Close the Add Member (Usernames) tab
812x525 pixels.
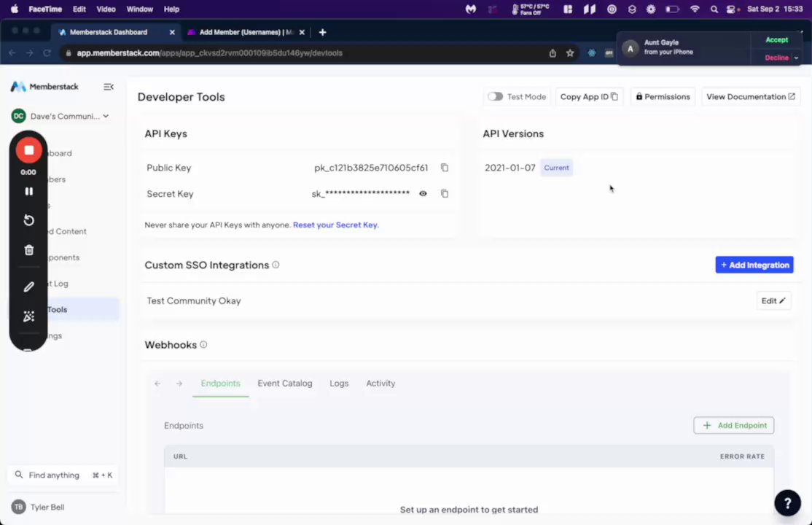pos(302,32)
